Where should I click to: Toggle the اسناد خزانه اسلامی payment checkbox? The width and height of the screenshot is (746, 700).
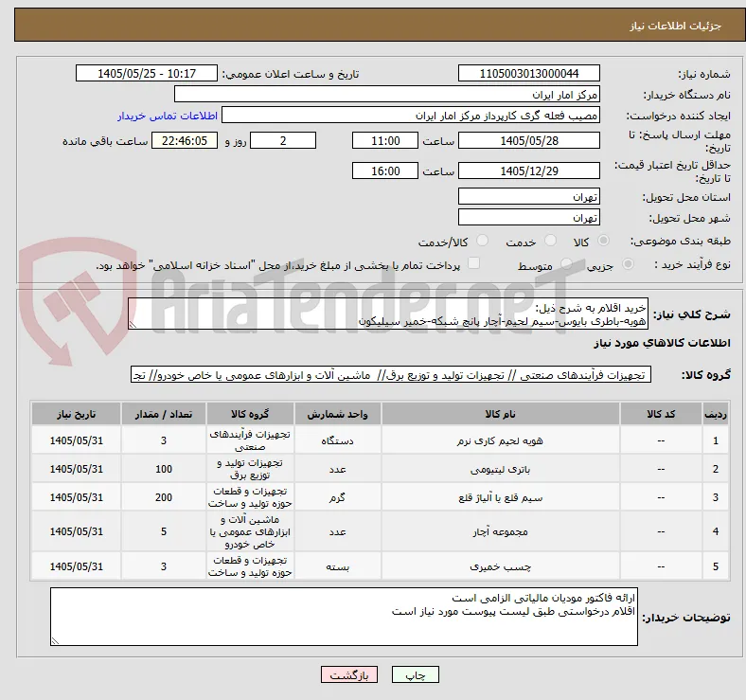coord(474,263)
